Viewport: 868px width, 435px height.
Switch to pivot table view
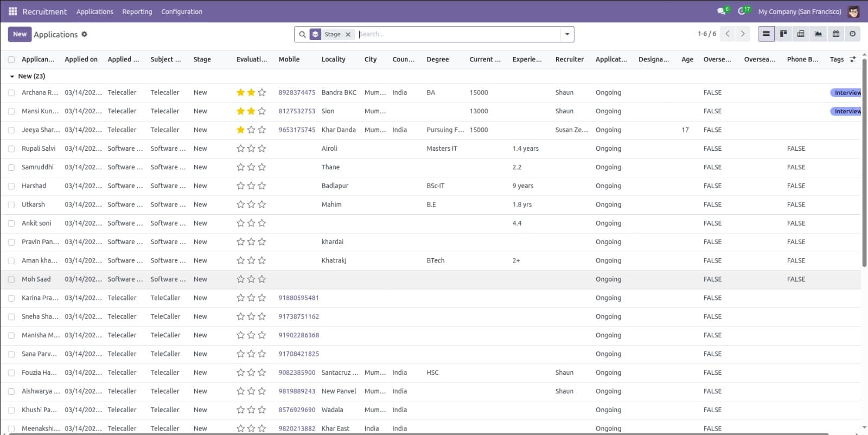click(801, 34)
